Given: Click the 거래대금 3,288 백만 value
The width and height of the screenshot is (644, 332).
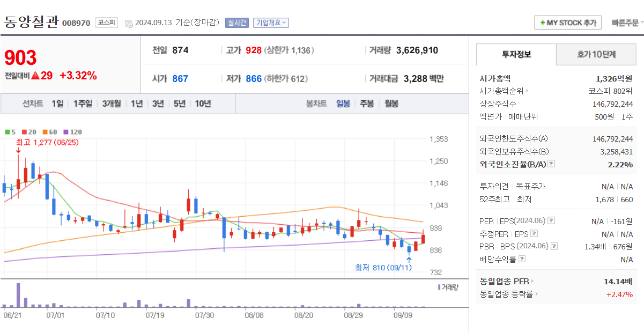Looking at the screenshot, I should [x=424, y=79].
